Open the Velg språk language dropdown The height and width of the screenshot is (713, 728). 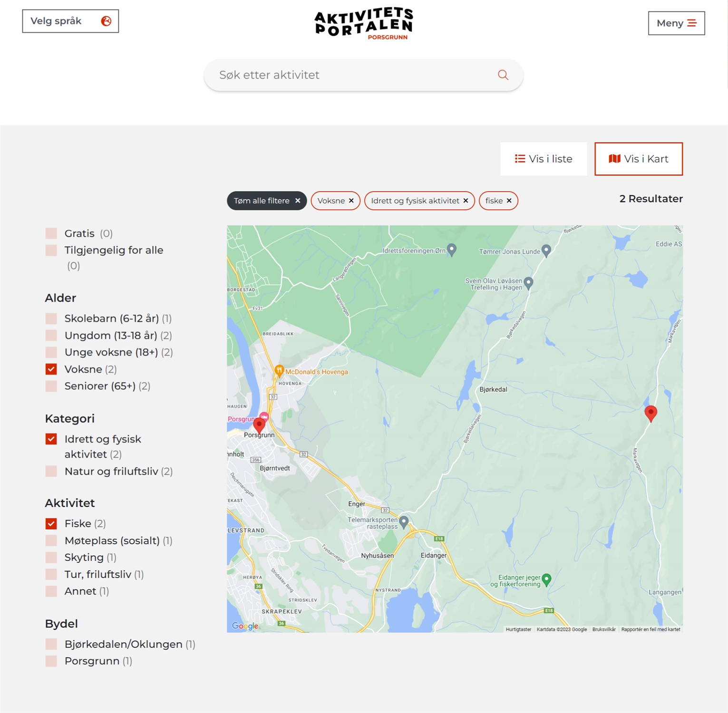coord(70,21)
